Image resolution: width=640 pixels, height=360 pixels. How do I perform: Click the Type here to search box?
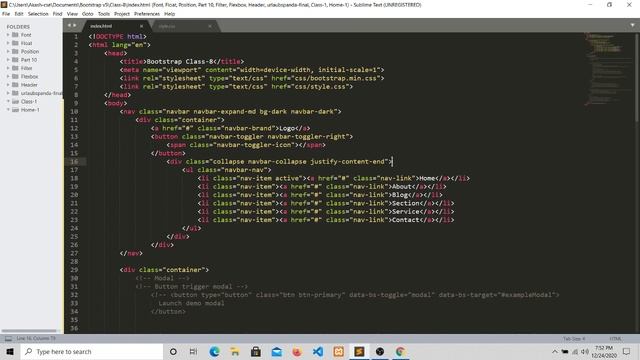point(91,351)
